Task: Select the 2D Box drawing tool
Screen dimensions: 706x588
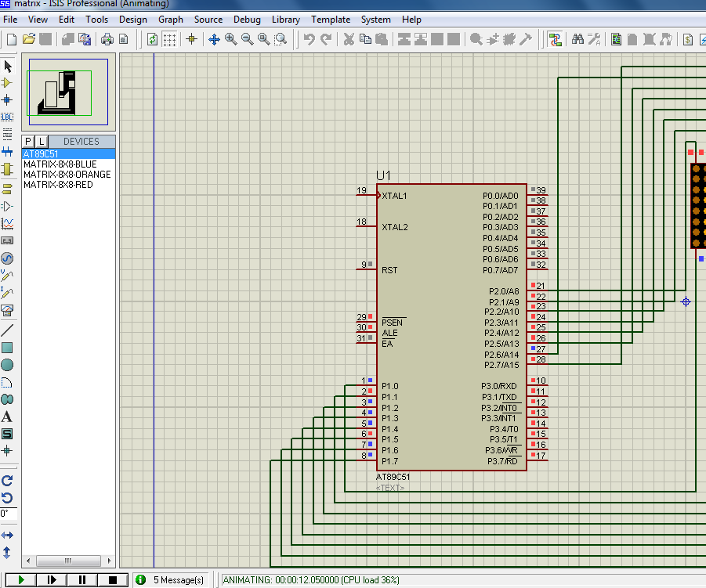Action: click(7, 348)
